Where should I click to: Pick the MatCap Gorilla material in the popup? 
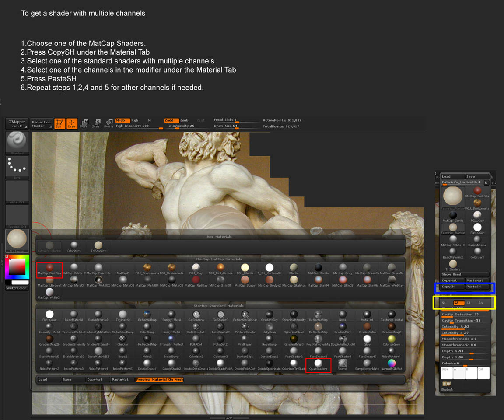click(318, 269)
